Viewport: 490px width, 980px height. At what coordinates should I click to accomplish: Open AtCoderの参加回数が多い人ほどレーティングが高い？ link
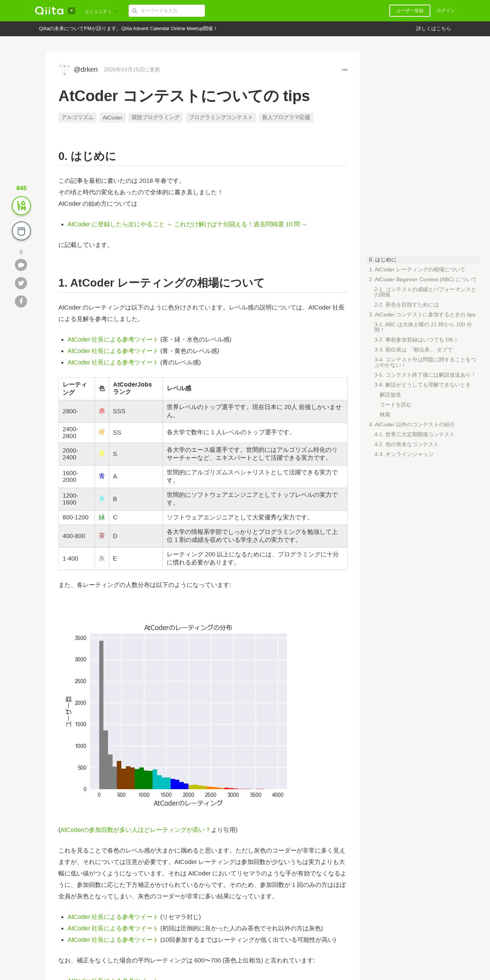pos(135,830)
